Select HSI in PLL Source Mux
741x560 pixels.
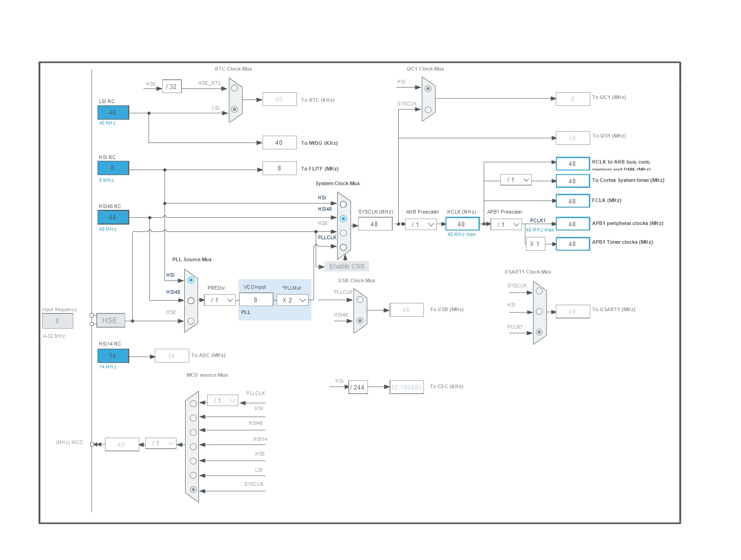191,280
